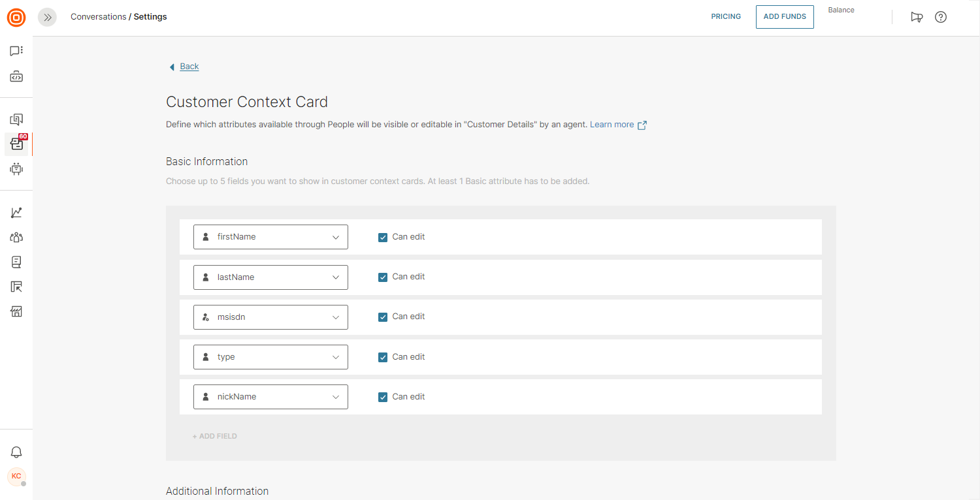Open the storefront exchange icon

pyautogui.click(x=16, y=311)
